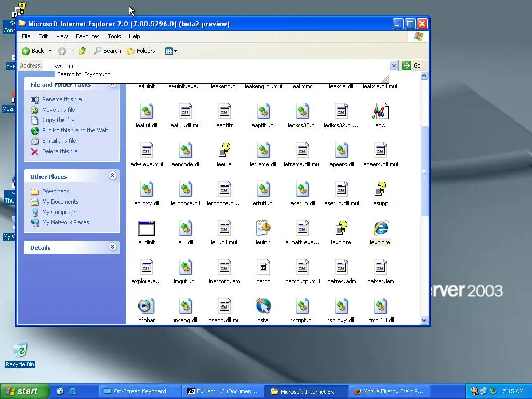Open the Start menu
This screenshot has height=399, width=532.
(24, 391)
